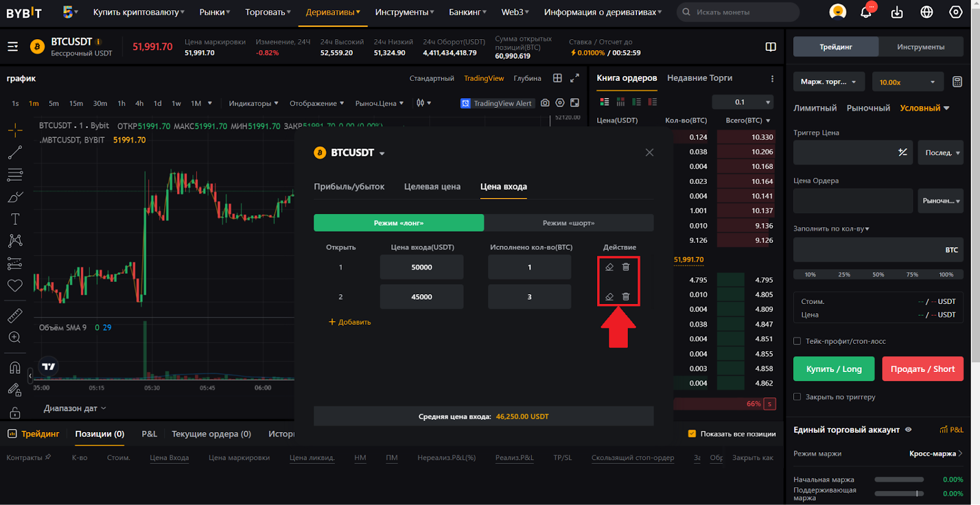Image resolution: width=980 pixels, height=505 pixels.
Task: Take chart screenshot with camera icon
Action: (545, 103)
